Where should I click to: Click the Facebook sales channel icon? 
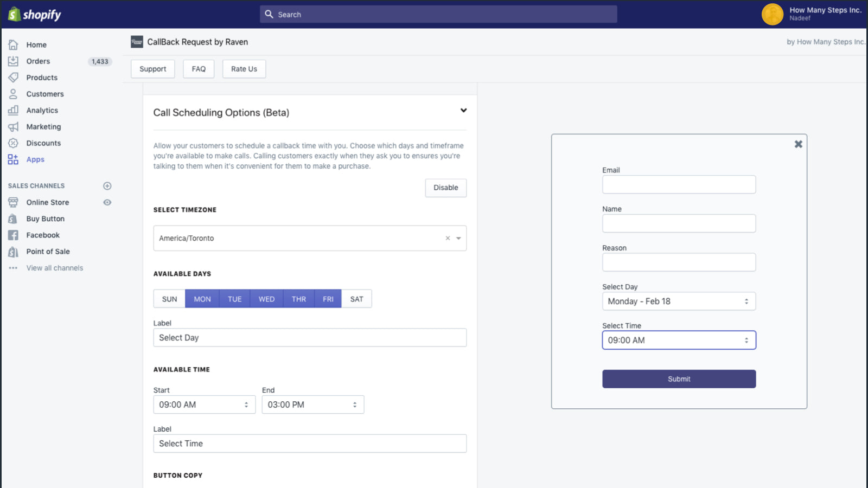coord(13,235)
